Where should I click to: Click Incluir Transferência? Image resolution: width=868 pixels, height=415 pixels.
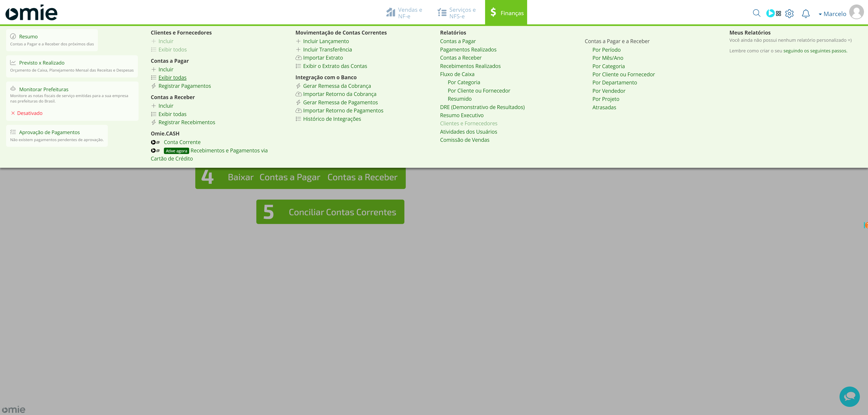[327, 49]
